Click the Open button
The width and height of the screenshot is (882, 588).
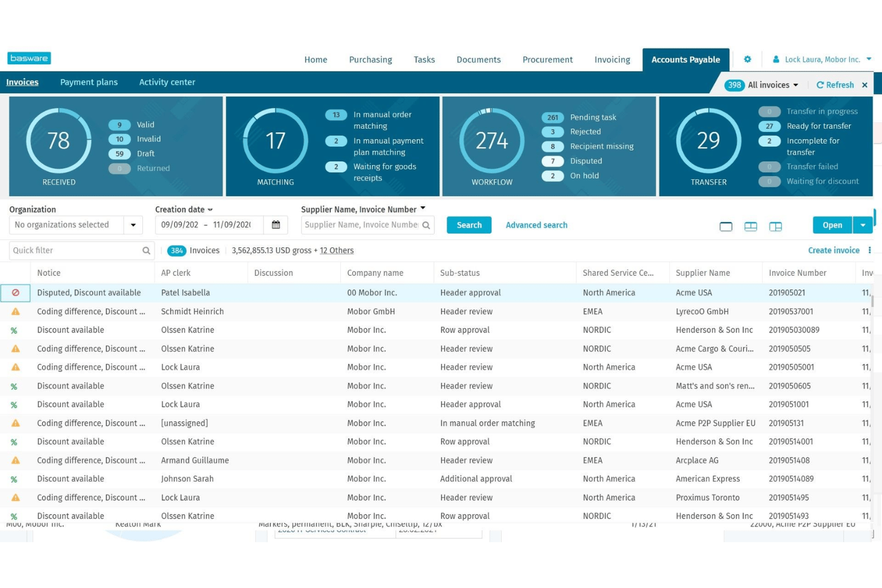pyautogui.click(x=833, y=225)
